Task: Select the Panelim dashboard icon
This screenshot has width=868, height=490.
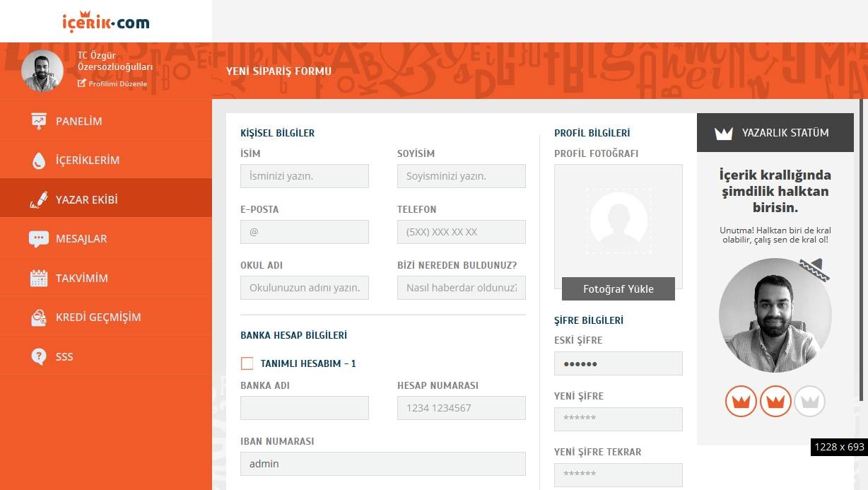Action: [40, 120]
